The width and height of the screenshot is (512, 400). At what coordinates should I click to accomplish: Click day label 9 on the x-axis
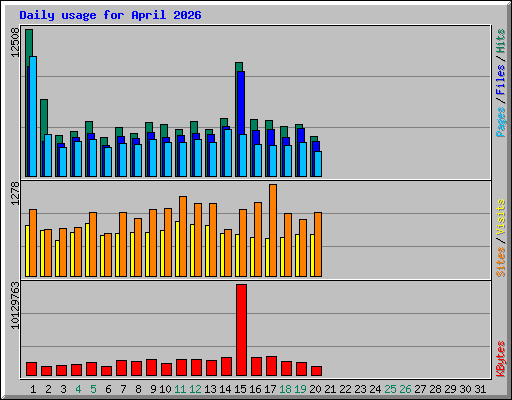(x=153, y=389)
